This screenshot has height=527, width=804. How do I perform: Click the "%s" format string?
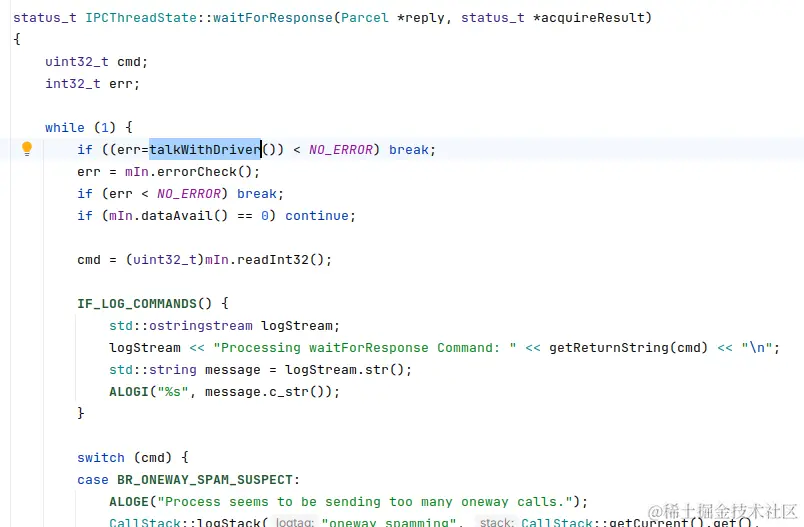click(173, 392)
